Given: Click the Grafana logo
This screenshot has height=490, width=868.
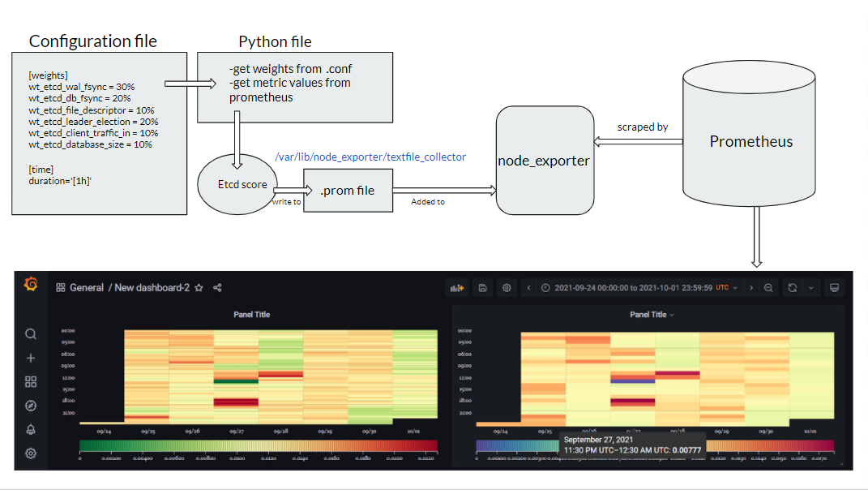Looking at the screenshot, I should (x=30, y=286).
